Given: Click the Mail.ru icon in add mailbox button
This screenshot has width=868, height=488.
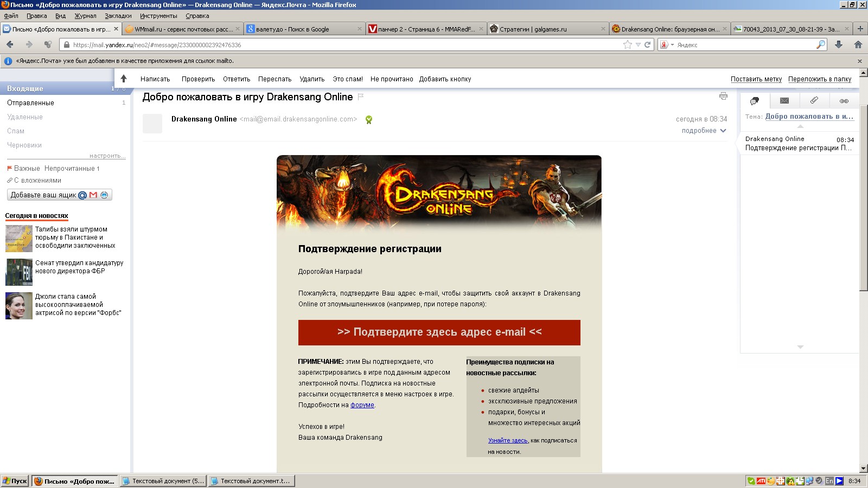Looking at the screenshot, I should [x=82, y=195].
